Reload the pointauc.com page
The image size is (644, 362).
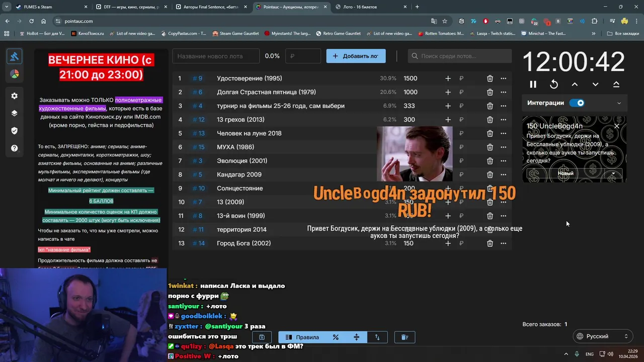tap(31, 21)
